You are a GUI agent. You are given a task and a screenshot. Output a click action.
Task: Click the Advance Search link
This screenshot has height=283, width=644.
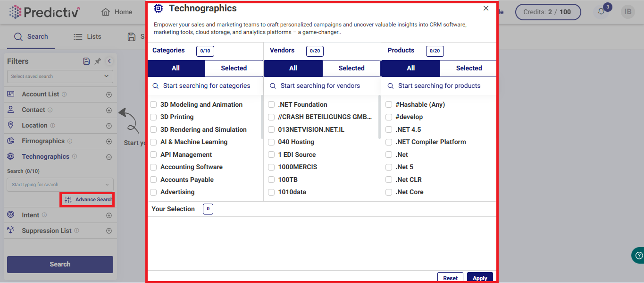88,199
